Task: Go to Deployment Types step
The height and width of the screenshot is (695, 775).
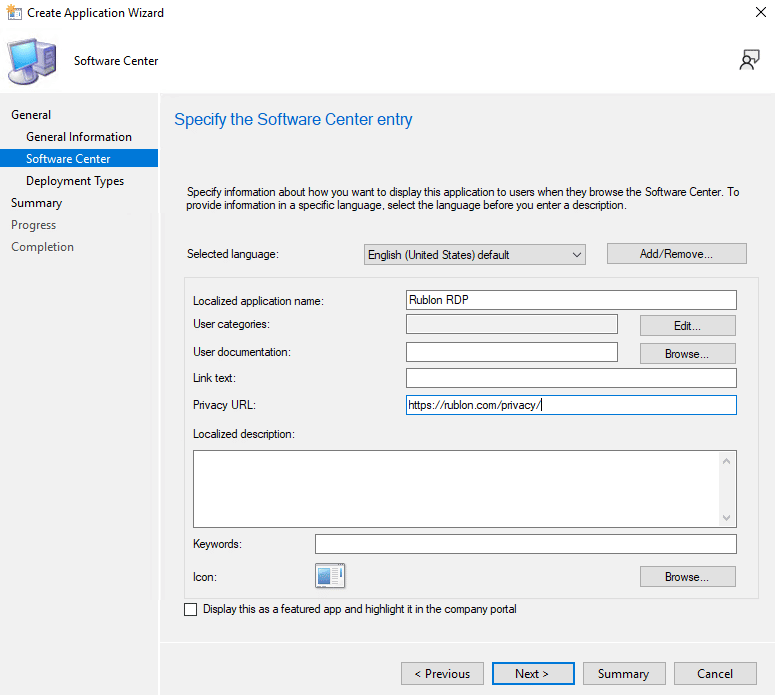Action: pyautogui.click(x=75, y=181)
